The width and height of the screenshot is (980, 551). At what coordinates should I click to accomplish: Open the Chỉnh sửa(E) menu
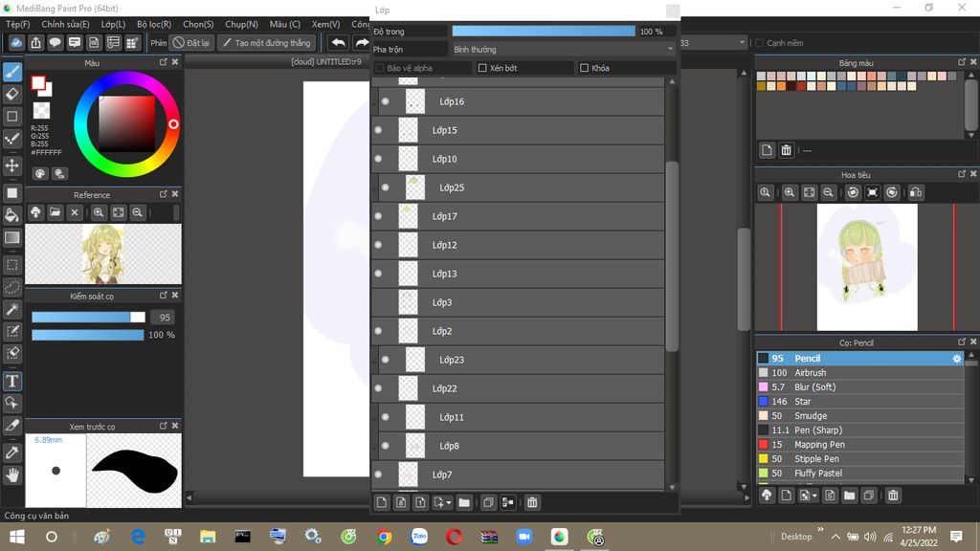coord(66,24)
